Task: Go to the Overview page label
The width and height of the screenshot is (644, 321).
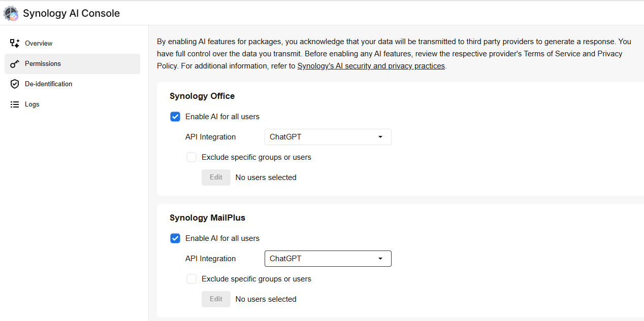Action: [39, 43]
